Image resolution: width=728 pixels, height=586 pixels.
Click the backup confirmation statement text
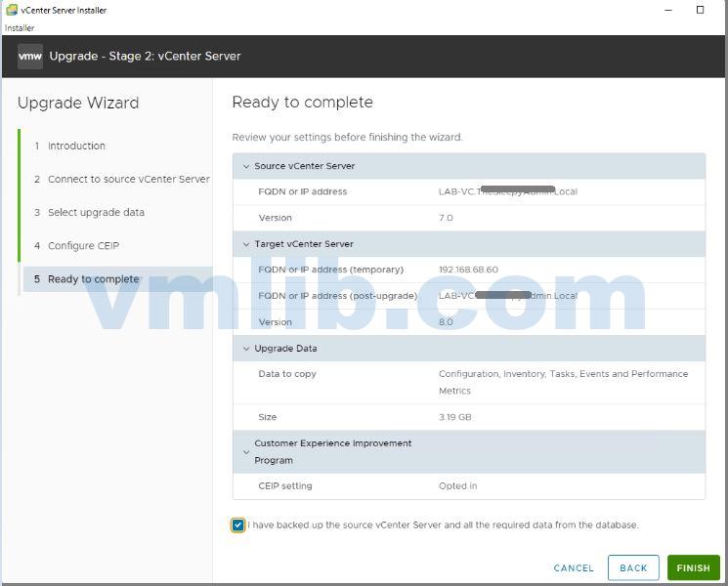point(443,524)
